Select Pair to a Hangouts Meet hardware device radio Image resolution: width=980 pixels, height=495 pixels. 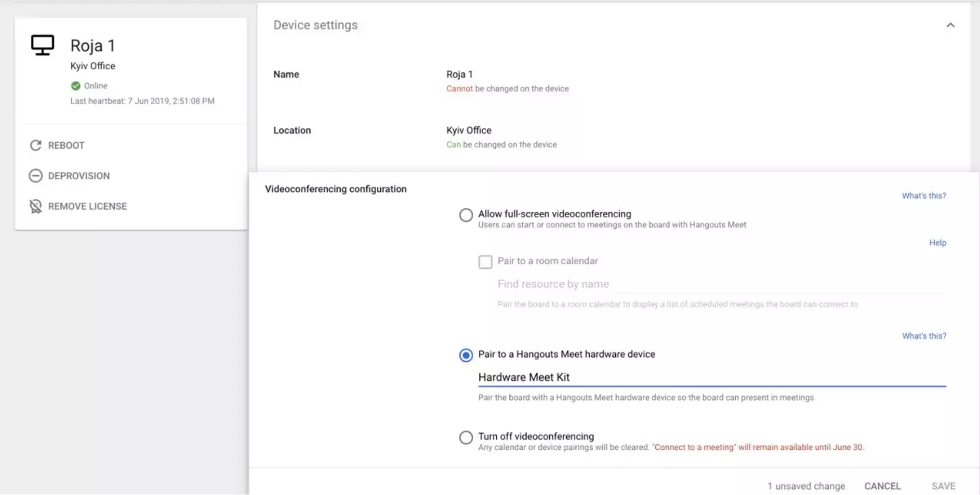466,355
